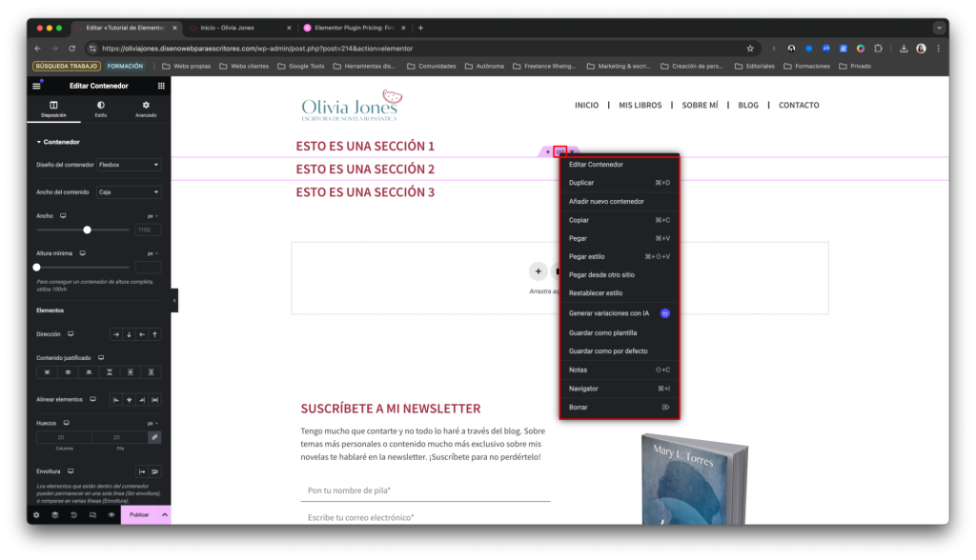The image size is (976, 560).
Task: Choose Duplicar in the context menu
Action: click(581, 183)
